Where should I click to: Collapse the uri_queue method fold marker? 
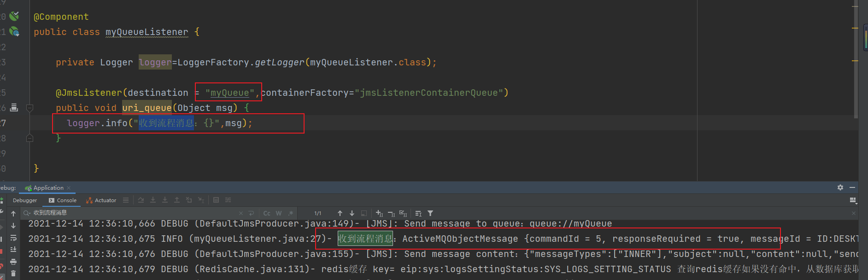pos(30,108)
